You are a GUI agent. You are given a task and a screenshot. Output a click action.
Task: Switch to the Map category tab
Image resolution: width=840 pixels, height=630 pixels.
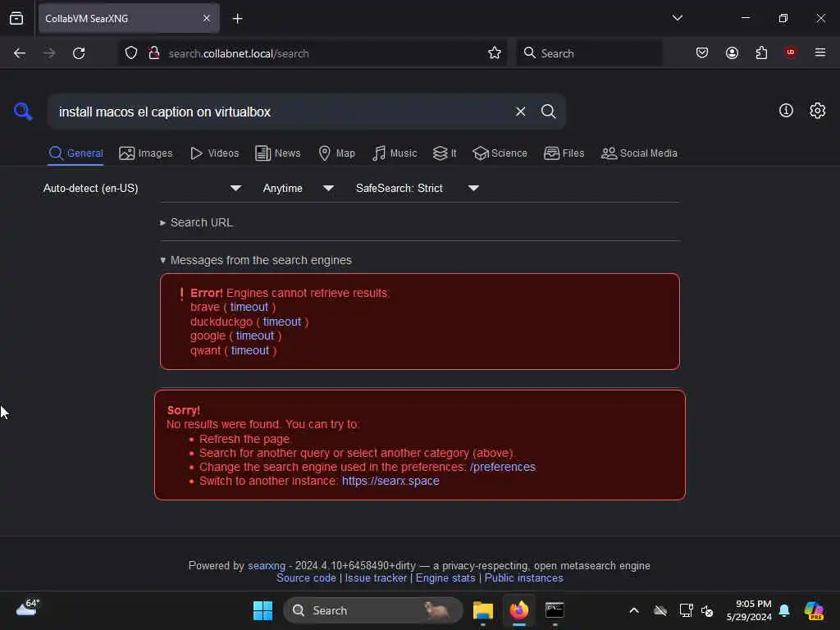[x=336, y=153]
